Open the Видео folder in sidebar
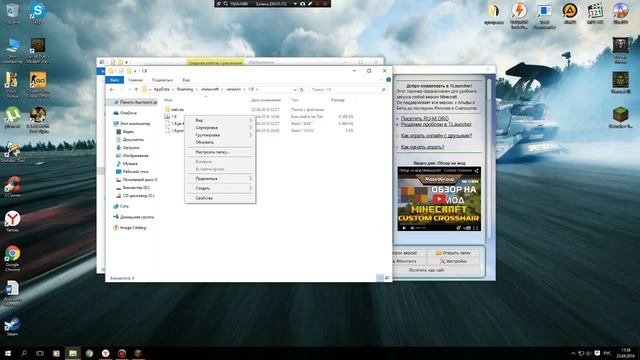This screenshot has height=360, width=640. (x=125, y=131)
